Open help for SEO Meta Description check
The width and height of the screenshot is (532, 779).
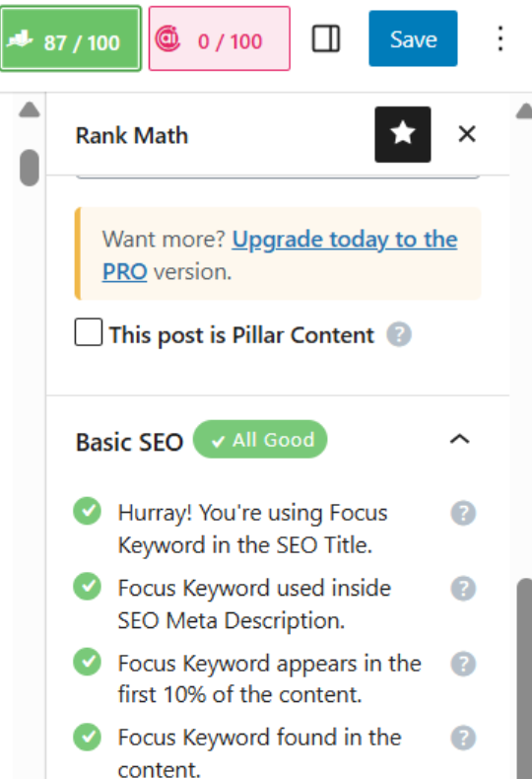point(463,589)
